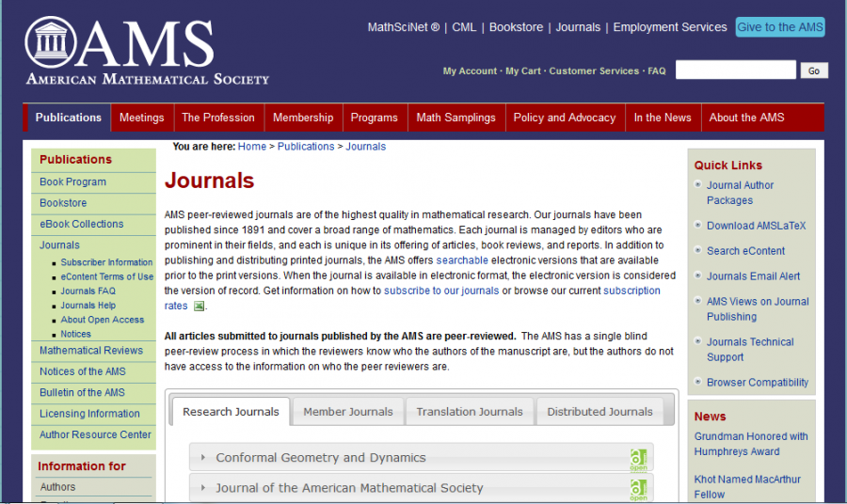Open the Programs menu
This screenshot has height=504, width=847.
pos(374,118)
